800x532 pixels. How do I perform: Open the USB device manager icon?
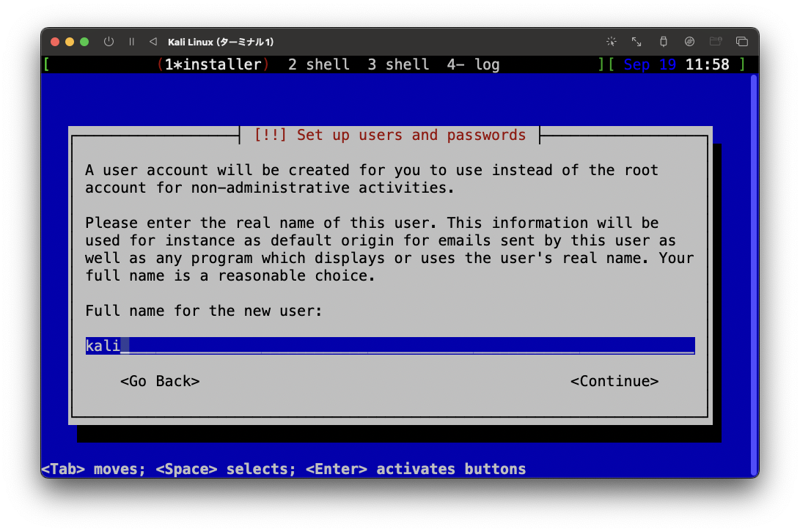point(664,42)
